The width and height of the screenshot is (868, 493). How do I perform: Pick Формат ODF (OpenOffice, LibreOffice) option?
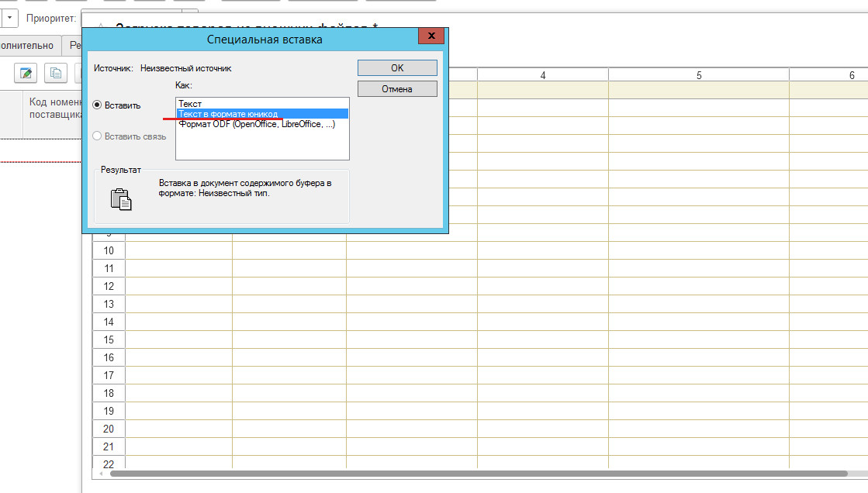pos(256,124)
